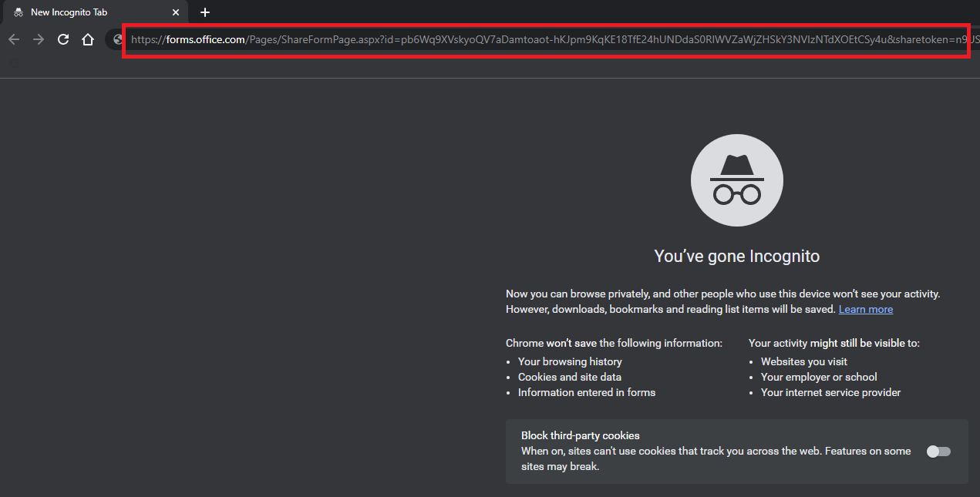Click "Cookies and site data" bullet text
The width and height of the screenshot is (980, 497).
point(570,377)
